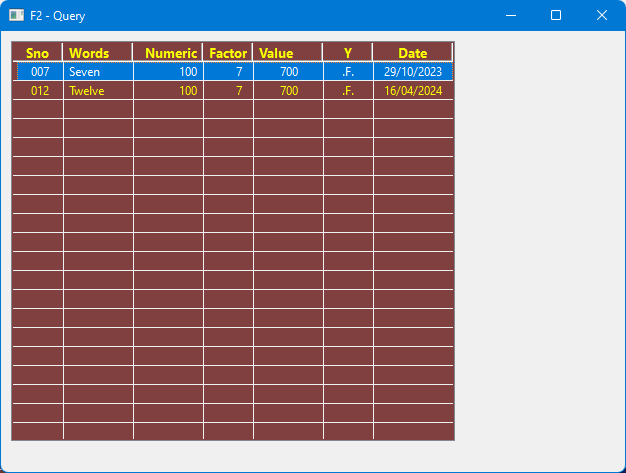
Task: Click date cell 16/04/2024
Action: (412, 91)
